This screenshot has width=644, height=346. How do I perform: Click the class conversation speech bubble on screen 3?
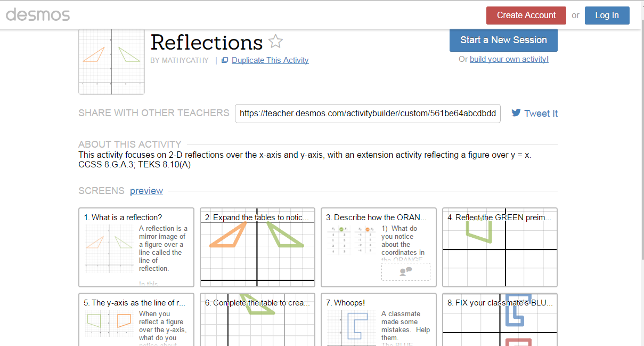point(405,271)
